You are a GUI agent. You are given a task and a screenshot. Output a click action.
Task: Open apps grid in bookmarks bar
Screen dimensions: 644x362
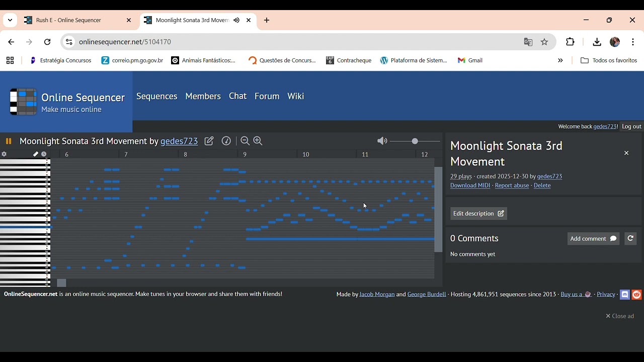(10, 60)
